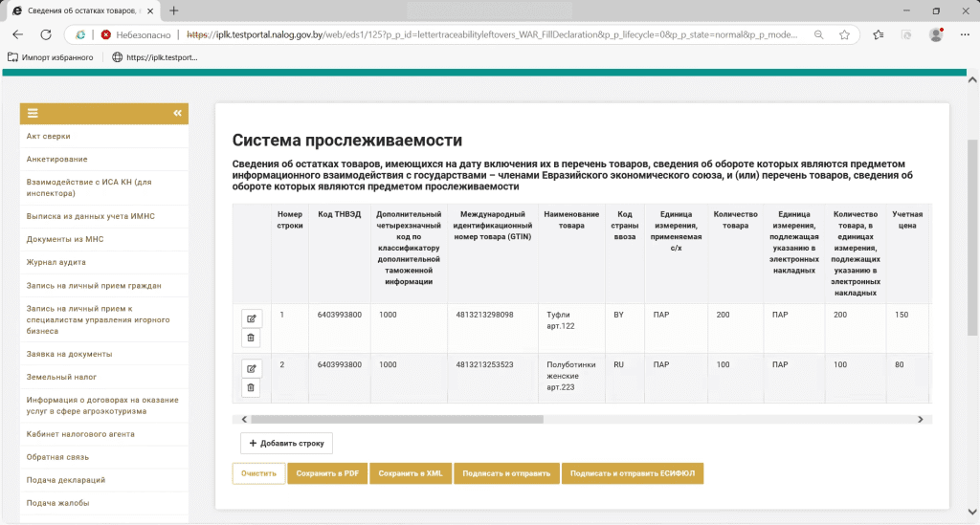Open browser settings ellipsis menu
The height and width of the screenshot is (525, 980).
click(x=965, y=35)
